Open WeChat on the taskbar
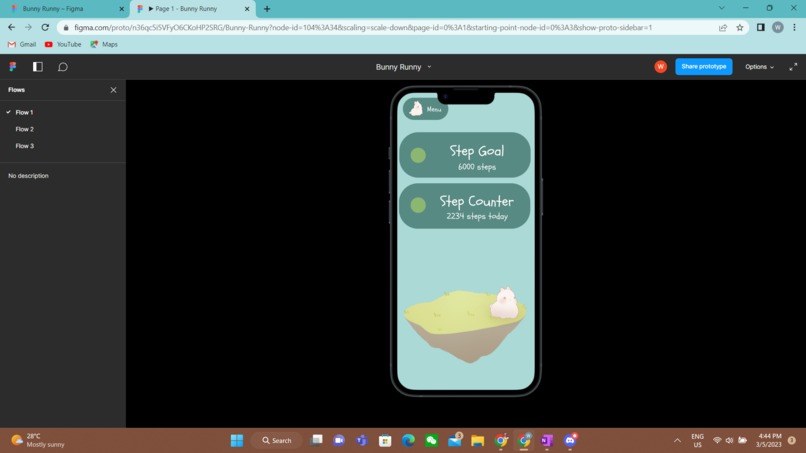This screenshot has width=806, height=453. pos(431,441)
